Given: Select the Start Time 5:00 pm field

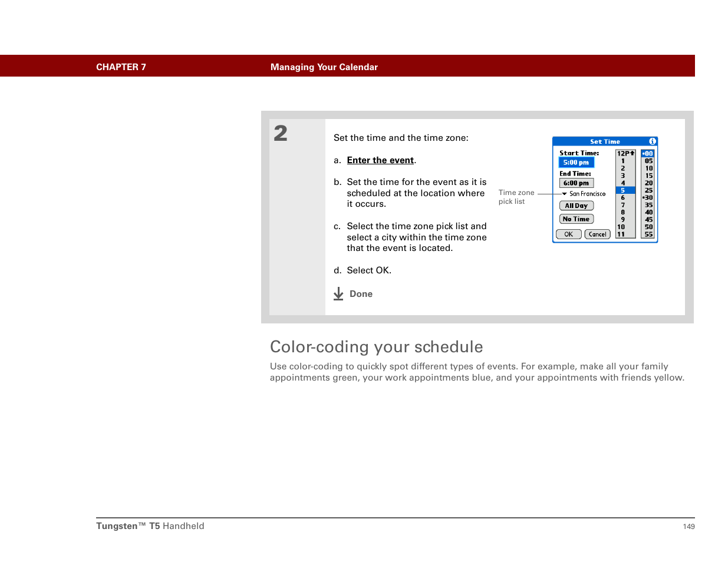Looking at the screenshot, I should pyautogui.click(x=577, y=163).
